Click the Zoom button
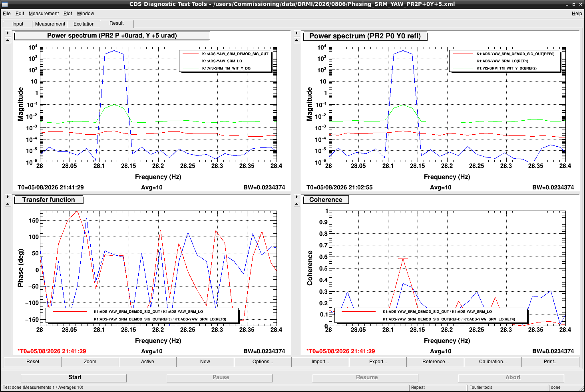Viewport: 585px width, 392px height. coord(90,362)
